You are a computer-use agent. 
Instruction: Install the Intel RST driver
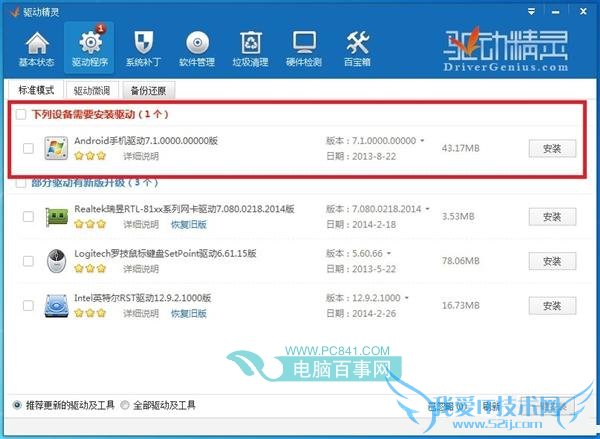tap(552, 306)
